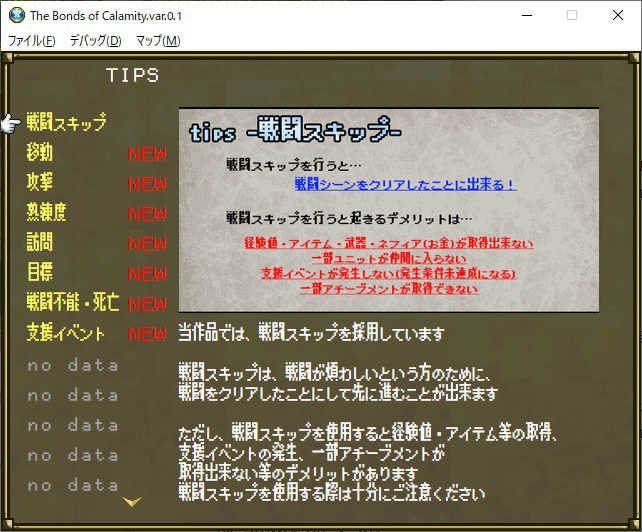Click the NEW badge beside 目標

147,274
